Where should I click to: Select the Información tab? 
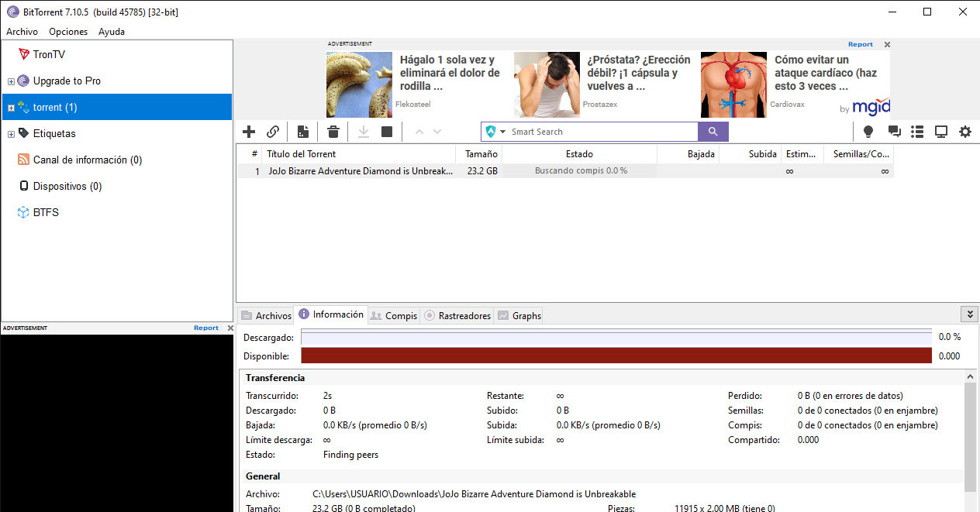point(331,314)
